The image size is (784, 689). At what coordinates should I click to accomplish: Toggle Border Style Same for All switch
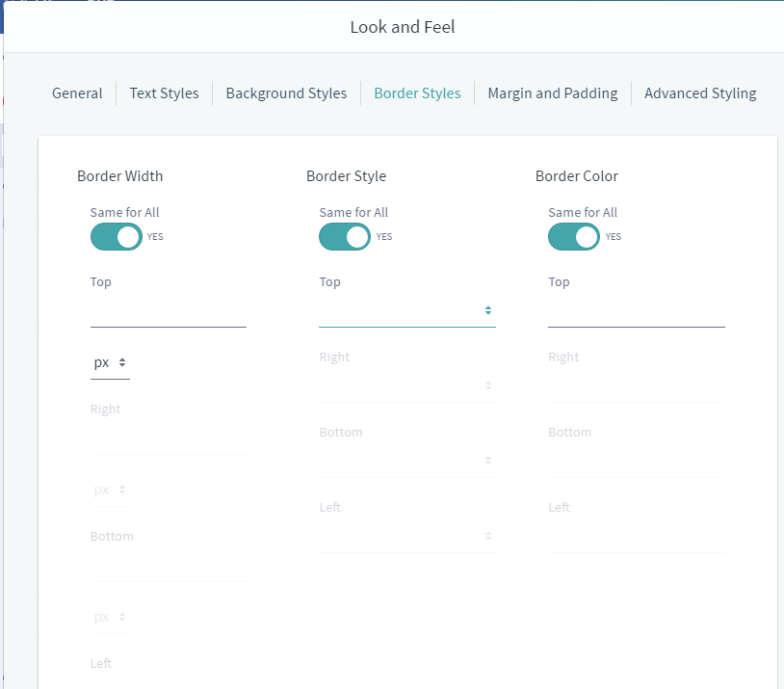(x=345, y=237)
